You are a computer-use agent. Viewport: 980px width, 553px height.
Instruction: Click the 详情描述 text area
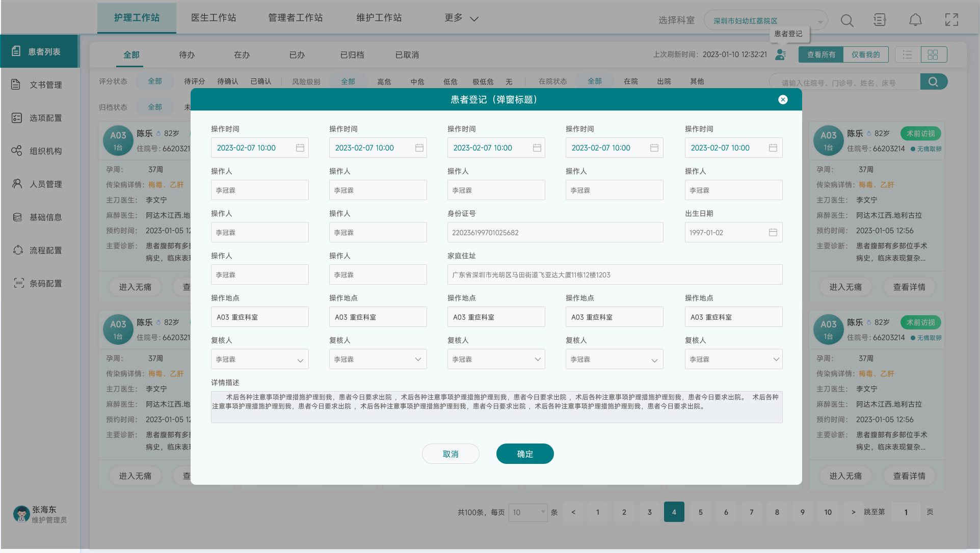pyautogui.click(x=496, y=407)
